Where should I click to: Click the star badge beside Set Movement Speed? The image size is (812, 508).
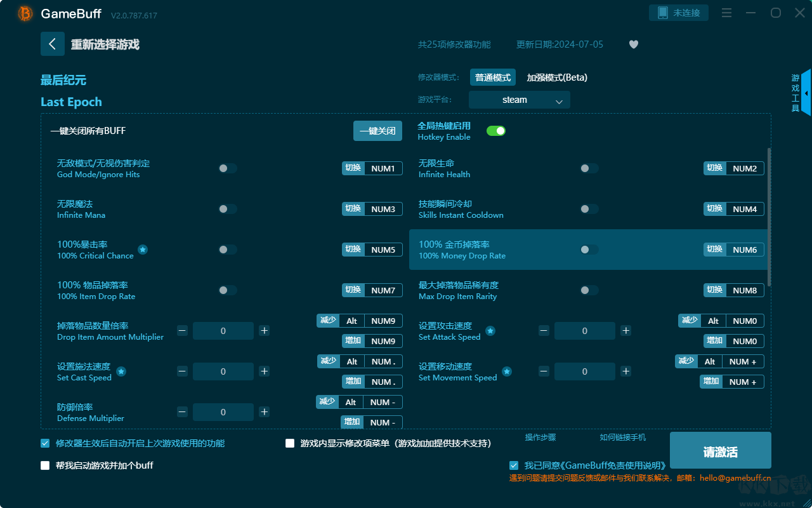coord(507,371)
